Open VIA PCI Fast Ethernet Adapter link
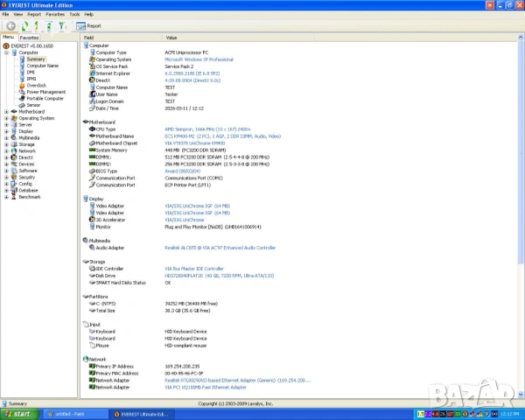525x420 pixels. [x=206, y=387]
